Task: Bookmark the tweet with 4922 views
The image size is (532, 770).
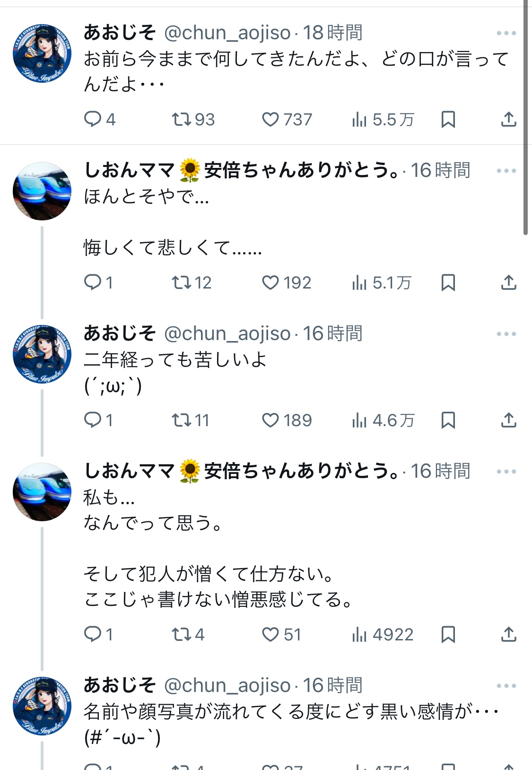Action: pyautogui.click(x=448, y=634)
